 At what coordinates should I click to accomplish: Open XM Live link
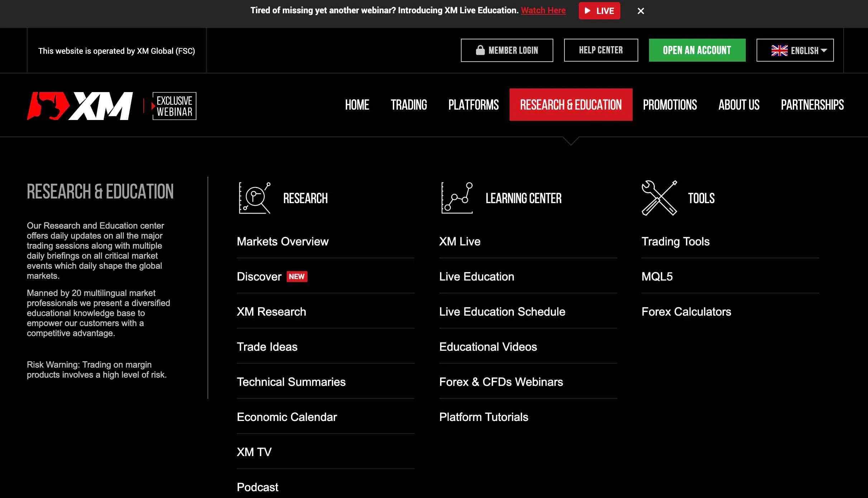(x=460, y=241)
